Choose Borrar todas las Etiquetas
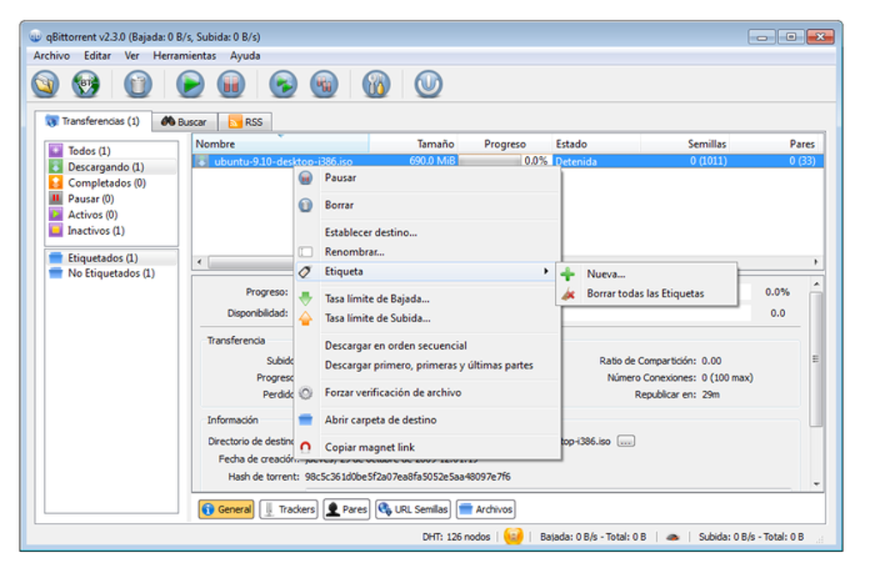 [647, 294]
